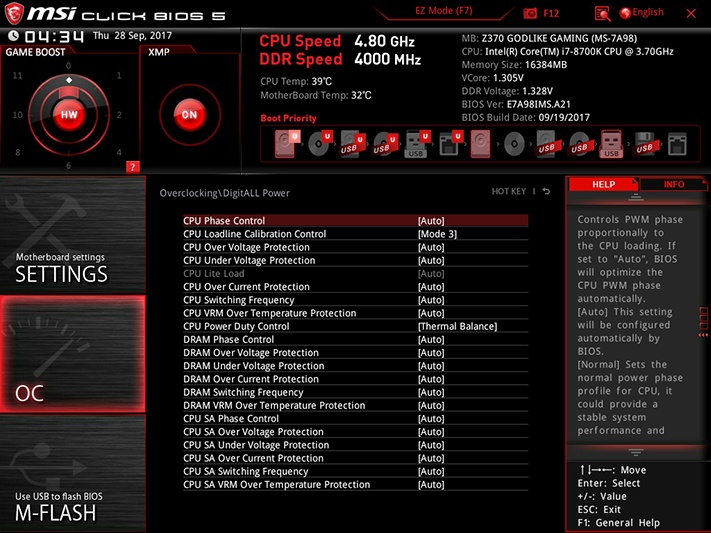
Task: Click the clock icon beside the time
Action: pos(14,35)
